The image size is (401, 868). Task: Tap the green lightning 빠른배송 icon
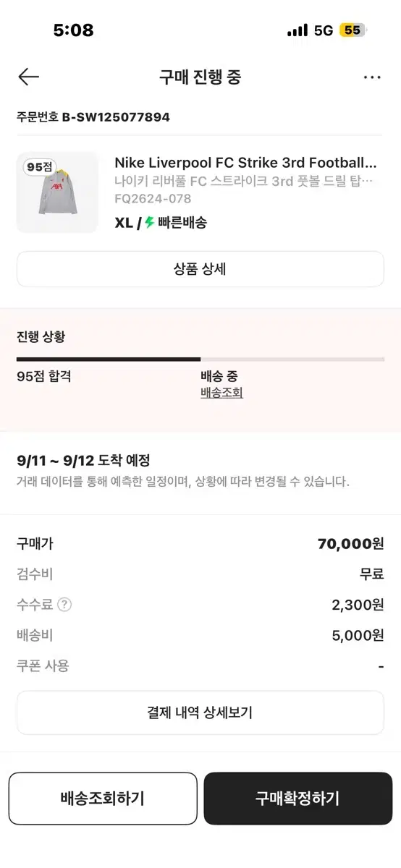[x=150, y=222]
